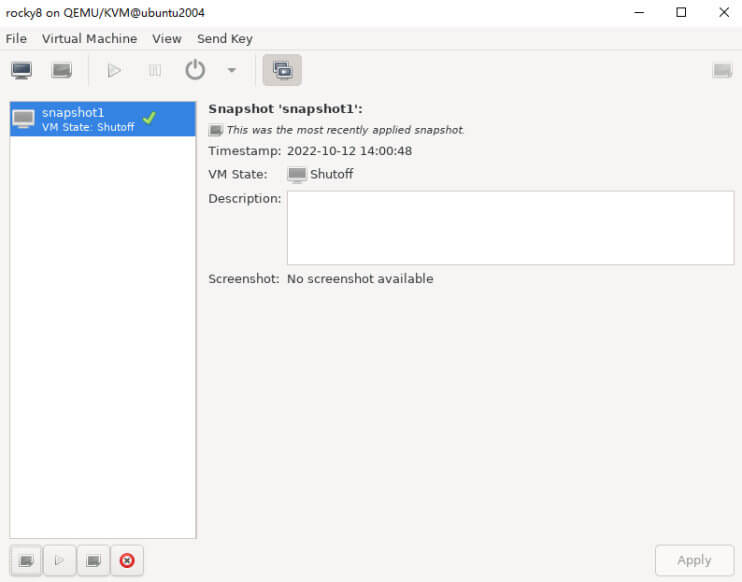Switch to fullscreen view icon
This screenshot has width=742, height=582.
point(722,70)
